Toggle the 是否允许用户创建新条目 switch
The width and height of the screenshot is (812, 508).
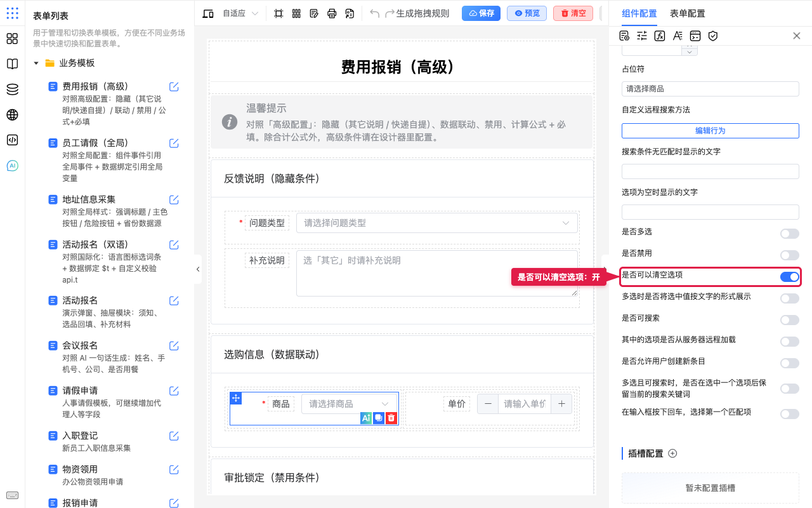[x=790, y=363]
